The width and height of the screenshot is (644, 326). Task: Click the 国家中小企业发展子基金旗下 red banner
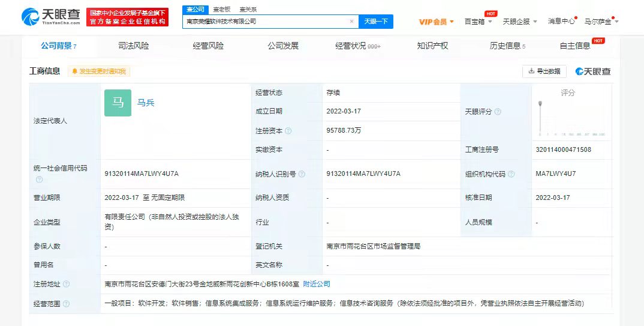[x=127, y=17]
